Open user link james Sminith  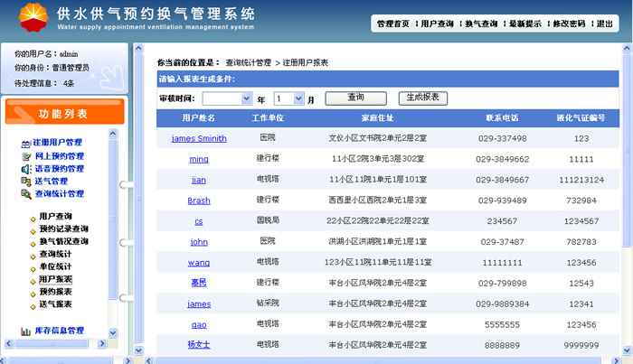pos(199,138)
